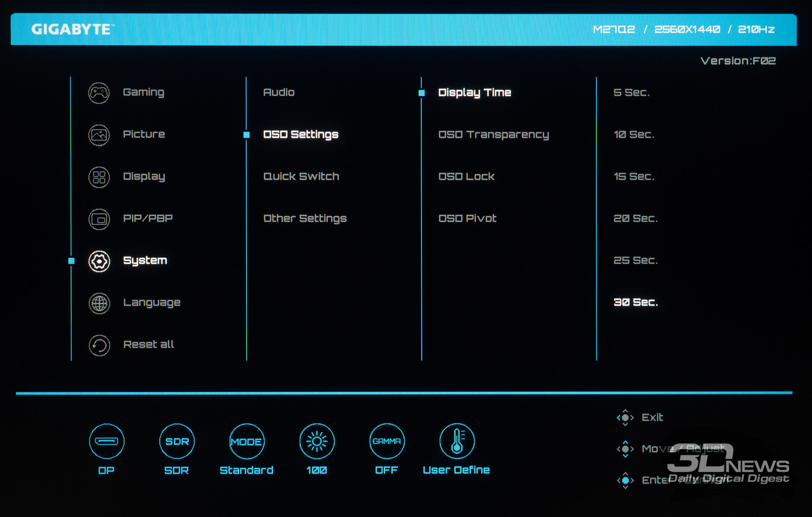Click the Language globe icon
The image size is (812, 517).
pos(99,303)
